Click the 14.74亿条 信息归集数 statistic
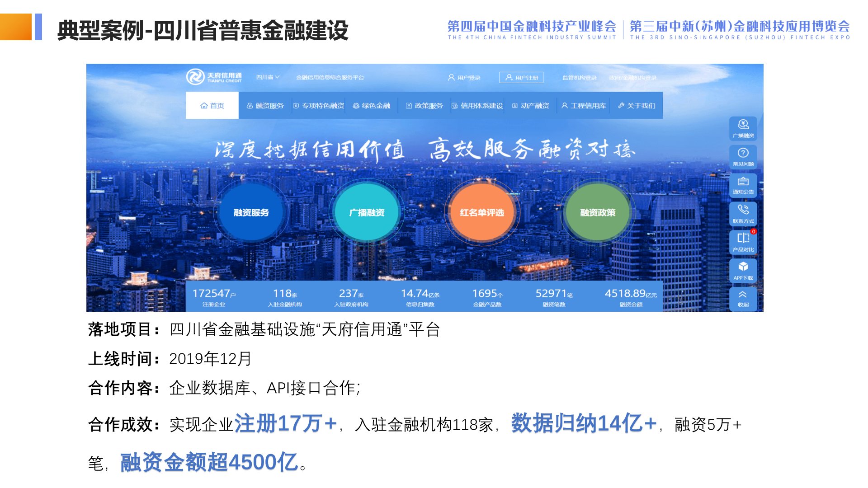 coord(420,297)
